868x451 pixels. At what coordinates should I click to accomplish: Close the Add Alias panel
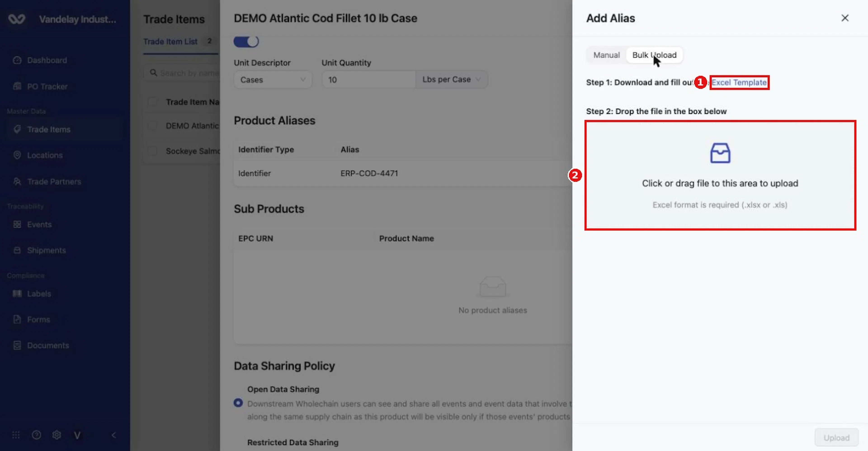point(845,18)
